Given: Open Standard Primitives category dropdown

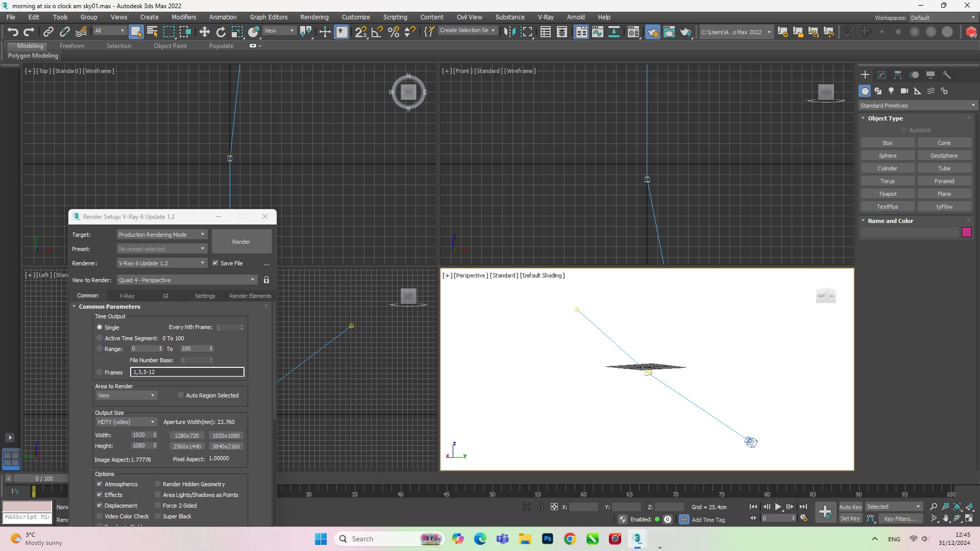Looking at the screenshot, I should [x=917, y=106].
